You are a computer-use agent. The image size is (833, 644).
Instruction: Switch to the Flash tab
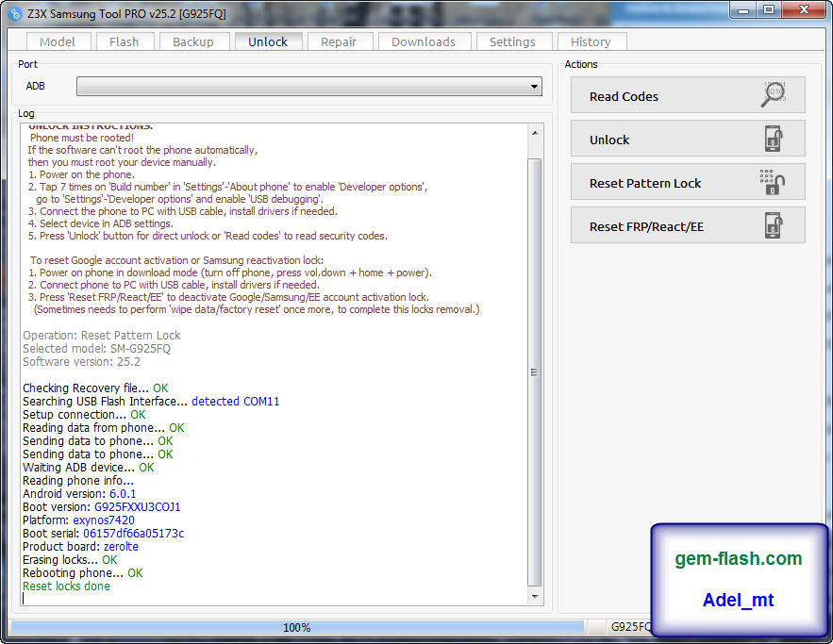click(125, 41)
